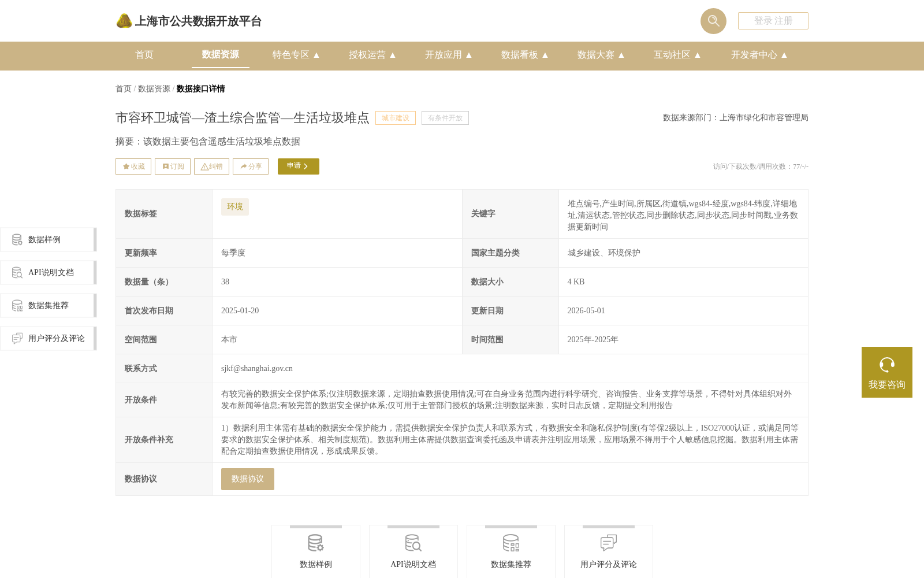Screen dimensions: 924x578
Task: Click 数据样例 icon in left sidebar
Action: (17, 240)
